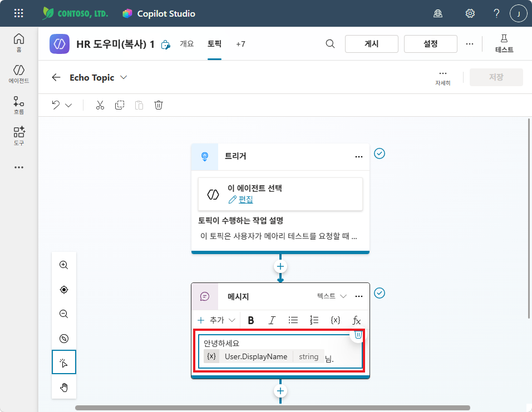The image size is (532, 412).
Task: Click into the 안녕하세요 message text
Action: coord(221,343)
